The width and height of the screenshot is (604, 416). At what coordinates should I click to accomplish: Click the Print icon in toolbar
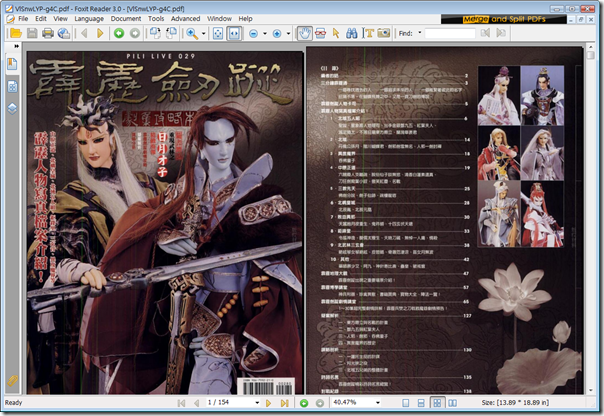pyautogui.click(x=47, y=33)
